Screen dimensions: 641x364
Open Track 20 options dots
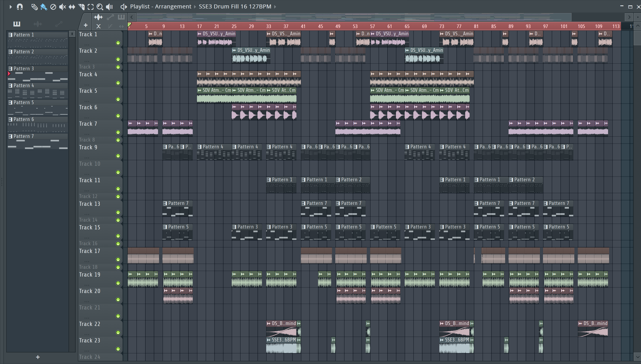click(x=87, y=301)
